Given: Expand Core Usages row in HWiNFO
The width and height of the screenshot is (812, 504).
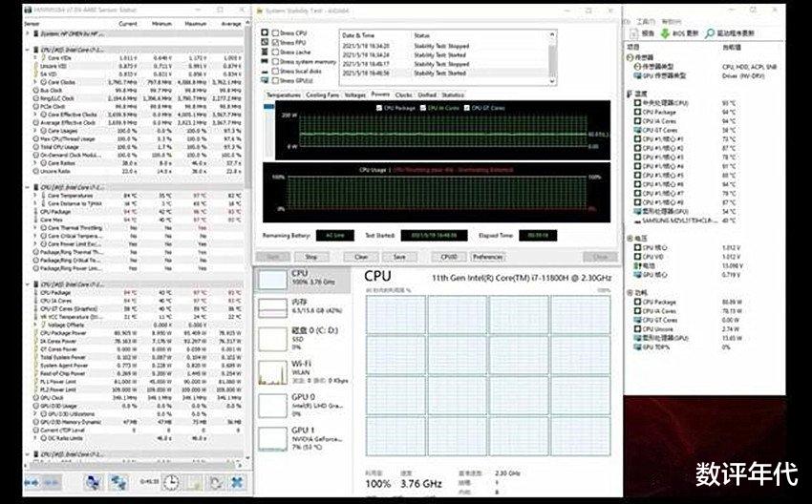Looking at the screenshot, I should [x=35, y=131].
